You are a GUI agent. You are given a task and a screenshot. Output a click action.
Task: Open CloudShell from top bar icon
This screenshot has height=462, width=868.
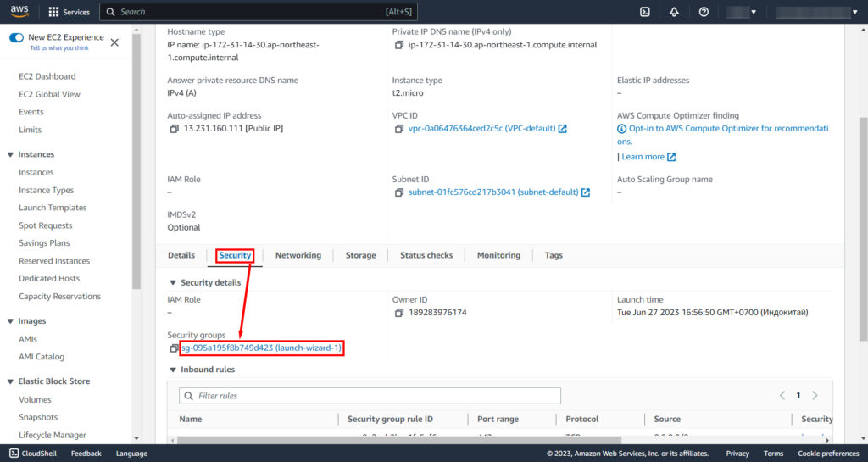(x=645, y=12)
